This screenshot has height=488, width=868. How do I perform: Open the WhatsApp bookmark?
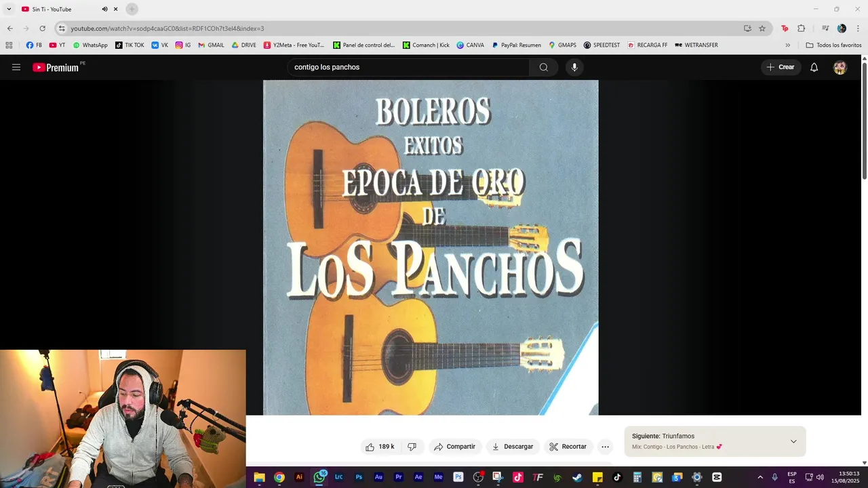click(90, 45)
